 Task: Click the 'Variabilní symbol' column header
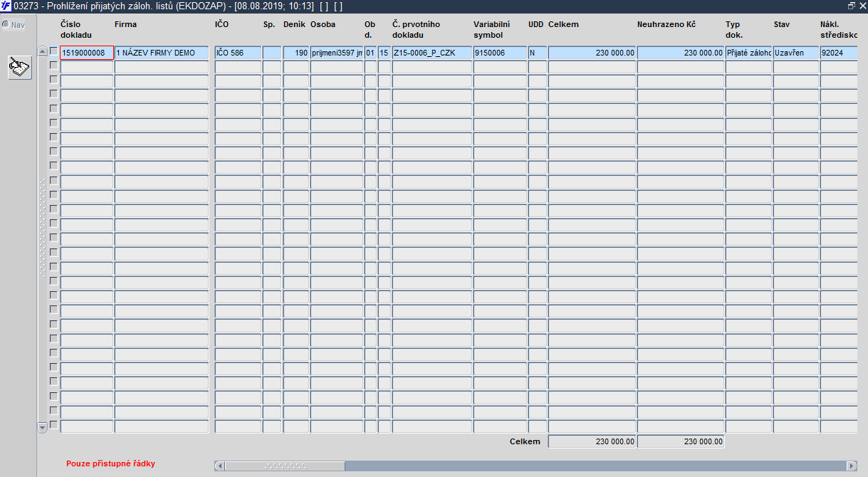(491, 29)
